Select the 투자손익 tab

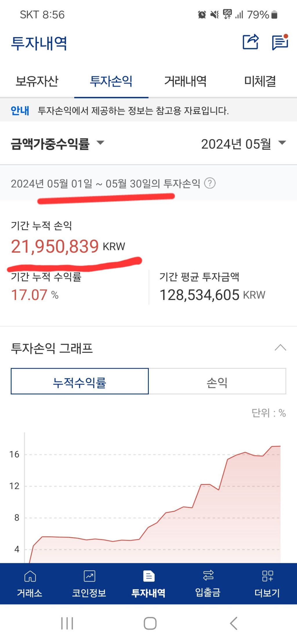coord(111,81)
